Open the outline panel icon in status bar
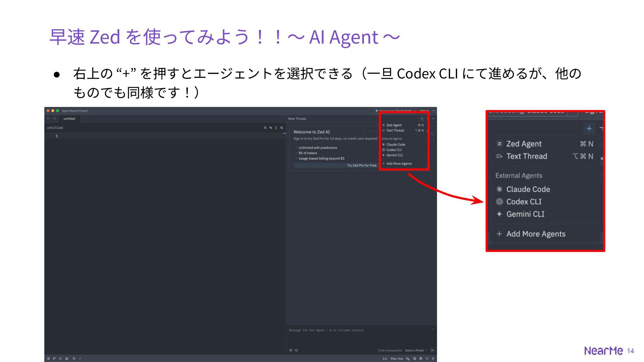The image size is (644, 362). point(61,358)
